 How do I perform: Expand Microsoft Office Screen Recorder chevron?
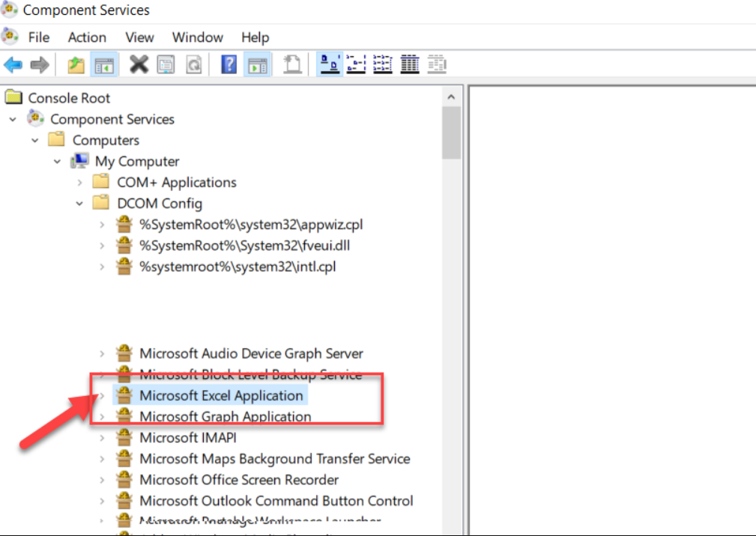(102, 480)
